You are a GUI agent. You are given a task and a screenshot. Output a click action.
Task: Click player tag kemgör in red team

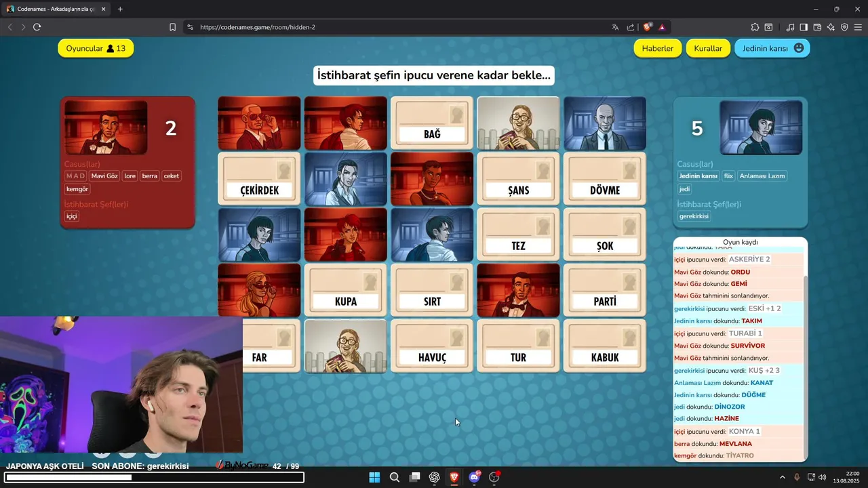tap(77, 189)
